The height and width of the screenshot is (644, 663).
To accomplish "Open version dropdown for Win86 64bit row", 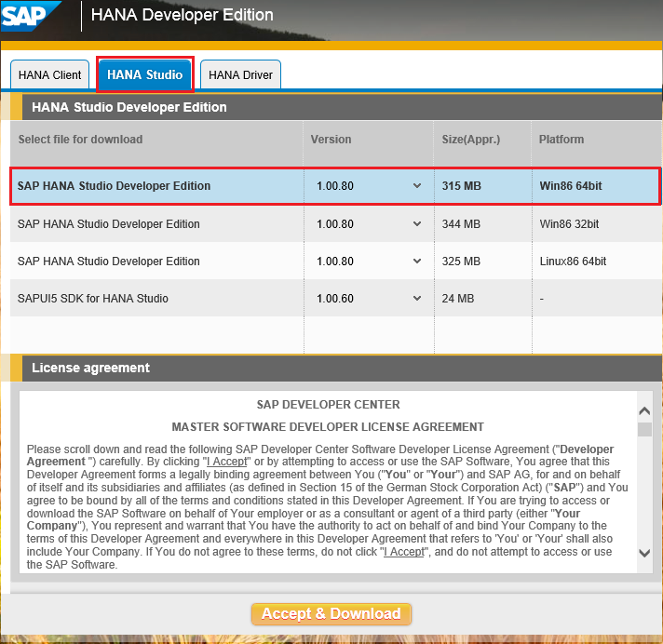I will point(417,186).
